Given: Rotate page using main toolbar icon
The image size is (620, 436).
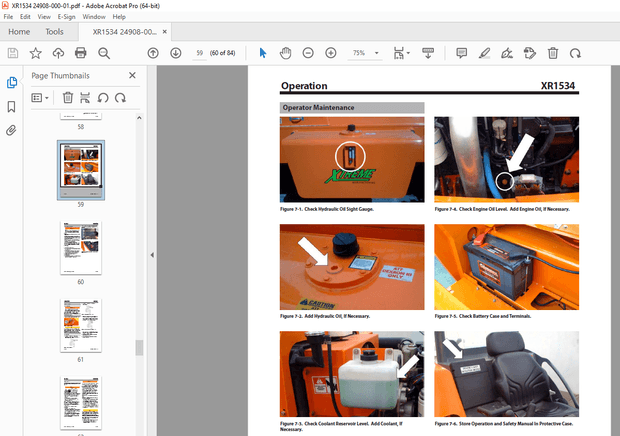Looking at the screenshot, I should 575,53.
